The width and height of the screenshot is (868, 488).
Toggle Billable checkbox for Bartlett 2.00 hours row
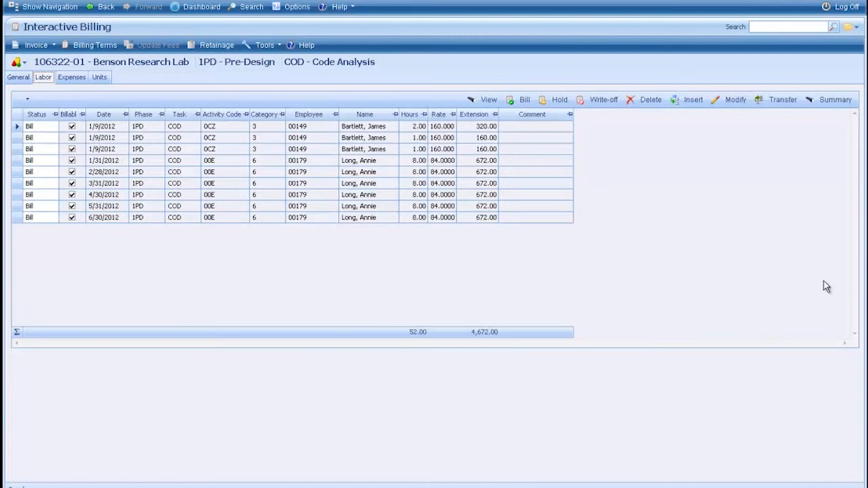(x=72, y=126)
